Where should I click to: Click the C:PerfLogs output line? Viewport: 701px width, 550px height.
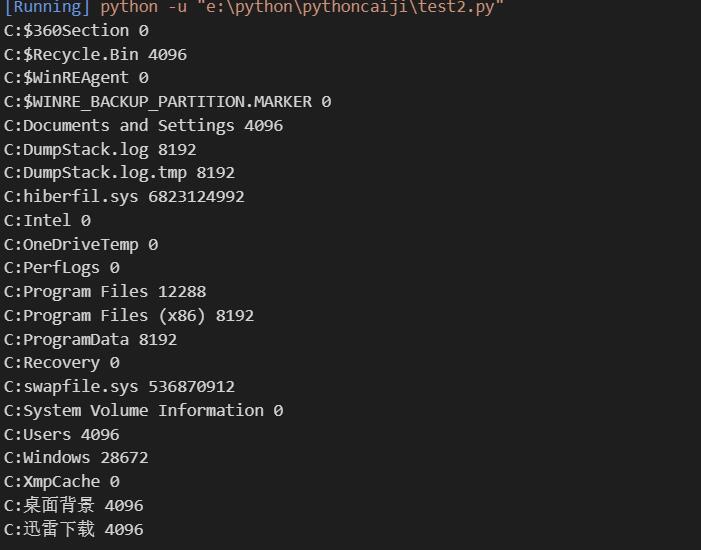tap(62, 268)
